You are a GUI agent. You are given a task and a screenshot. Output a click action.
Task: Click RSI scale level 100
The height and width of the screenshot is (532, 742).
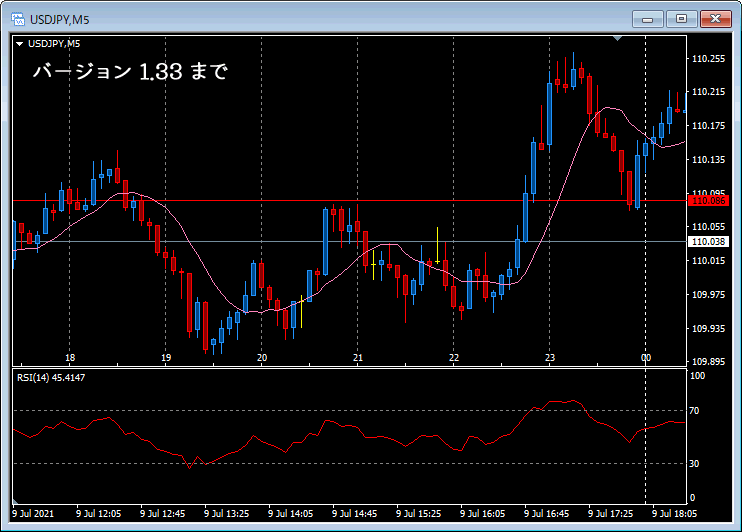(698, 376)
